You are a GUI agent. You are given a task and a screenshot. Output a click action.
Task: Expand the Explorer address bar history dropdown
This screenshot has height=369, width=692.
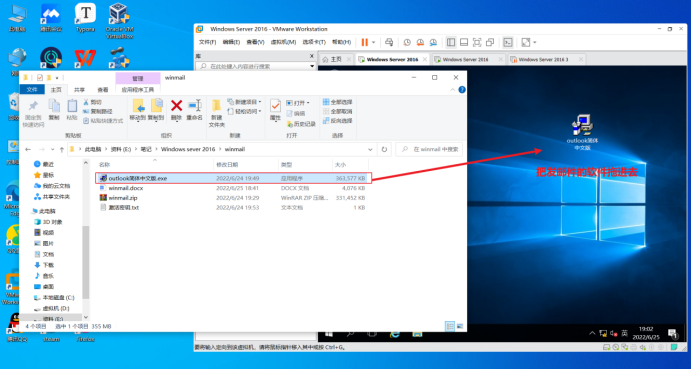[x=370, y=149]
